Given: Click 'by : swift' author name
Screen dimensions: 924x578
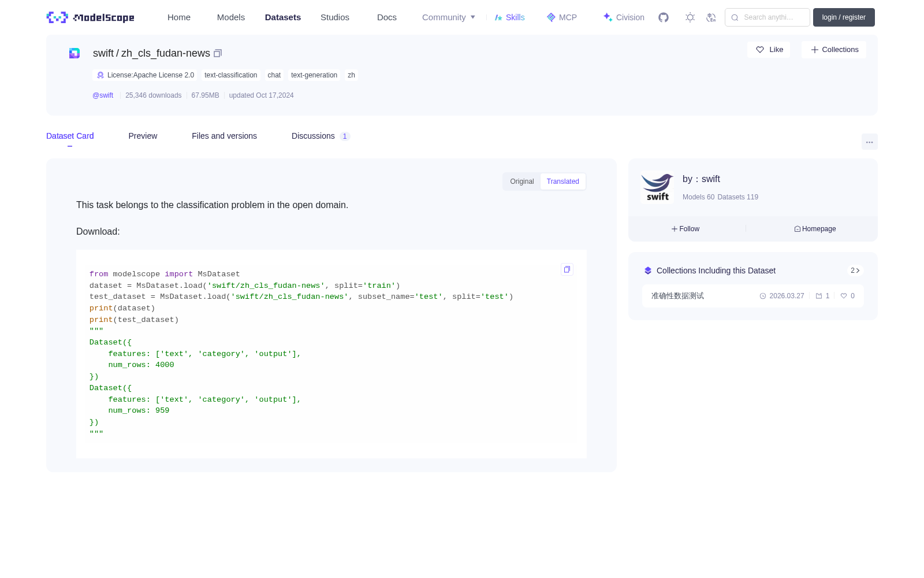Looking at the screenshot, I should coord(701,179).
